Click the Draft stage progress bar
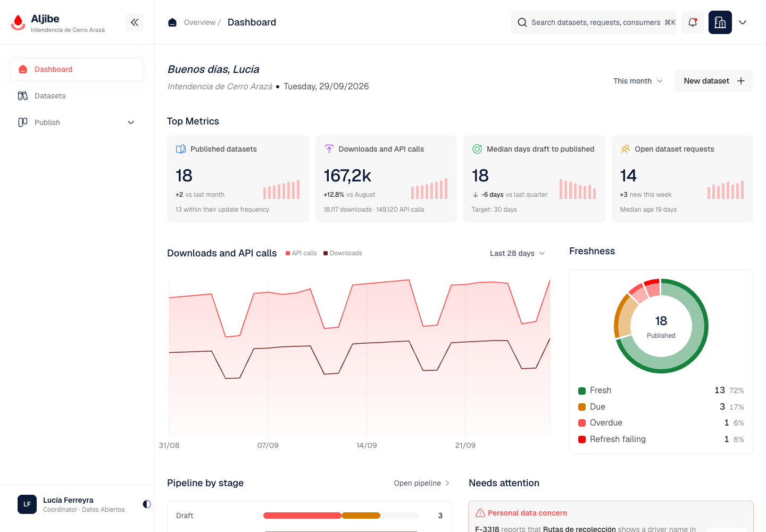Screen dimensions: 766x532 point(341,516)
